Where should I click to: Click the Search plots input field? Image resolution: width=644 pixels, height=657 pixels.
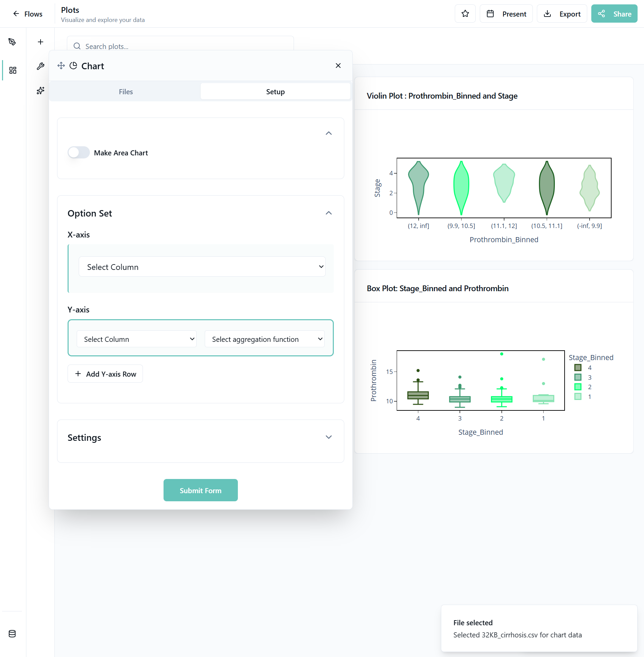click(183, 46)
